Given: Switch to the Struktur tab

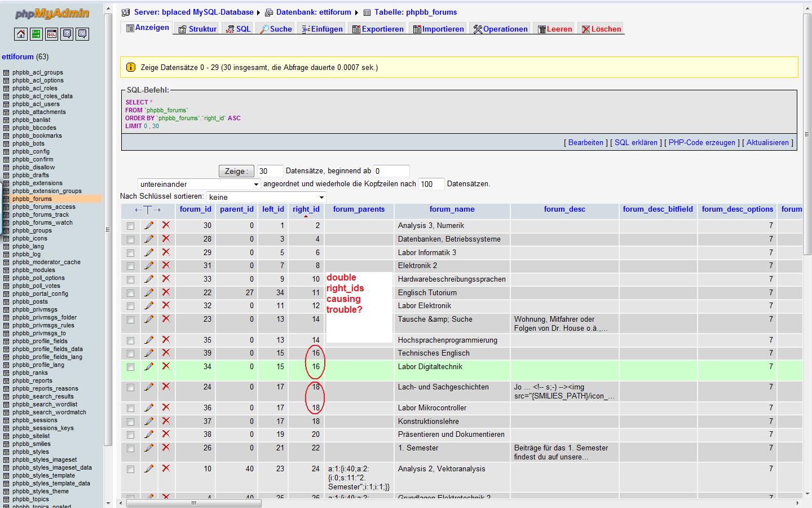Looking at the screenshot, I should (197, 29).
